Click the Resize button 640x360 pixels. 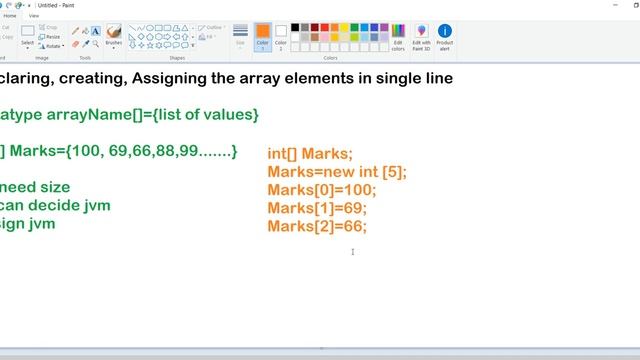pos(49,37)
